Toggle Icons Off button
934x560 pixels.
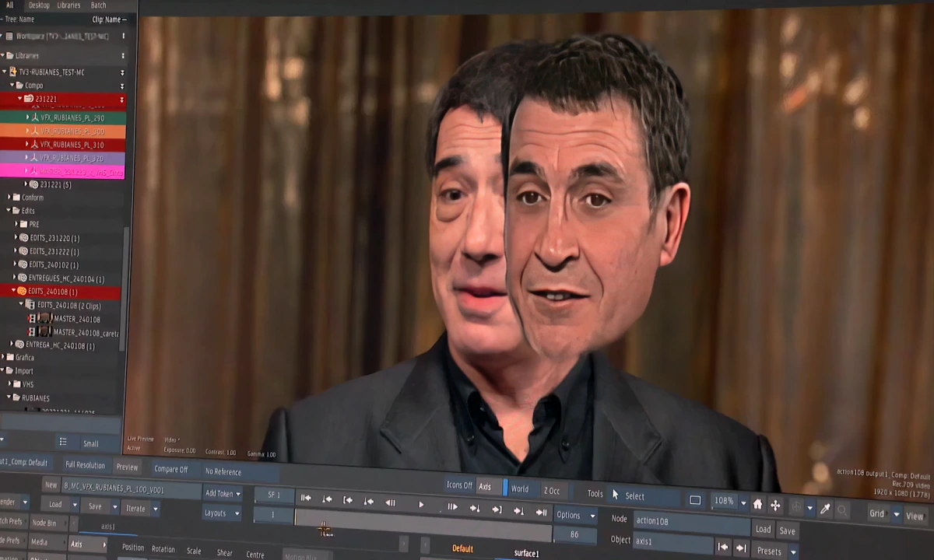(459, 485)
